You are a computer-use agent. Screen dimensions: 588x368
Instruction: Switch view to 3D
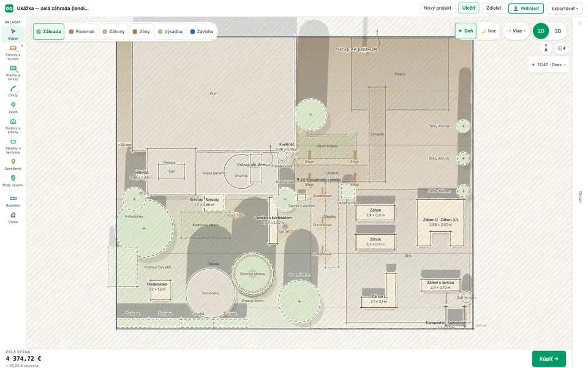558,31
